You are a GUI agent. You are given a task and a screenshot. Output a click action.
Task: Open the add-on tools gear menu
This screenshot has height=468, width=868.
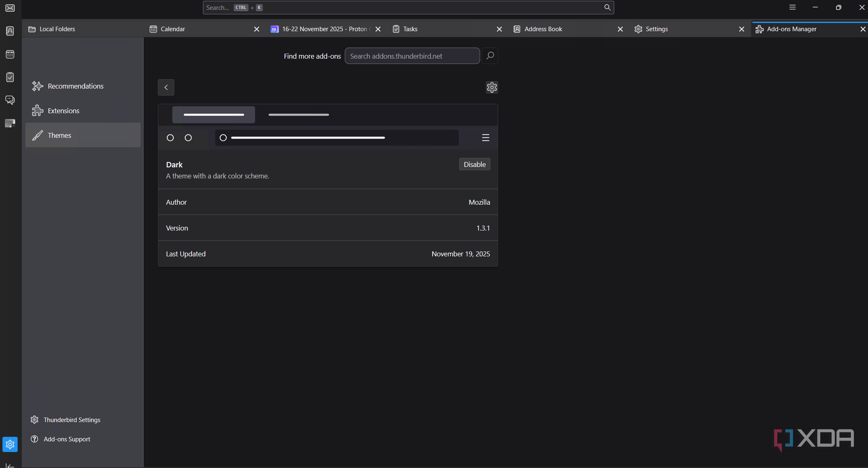[x=492, y=87]
